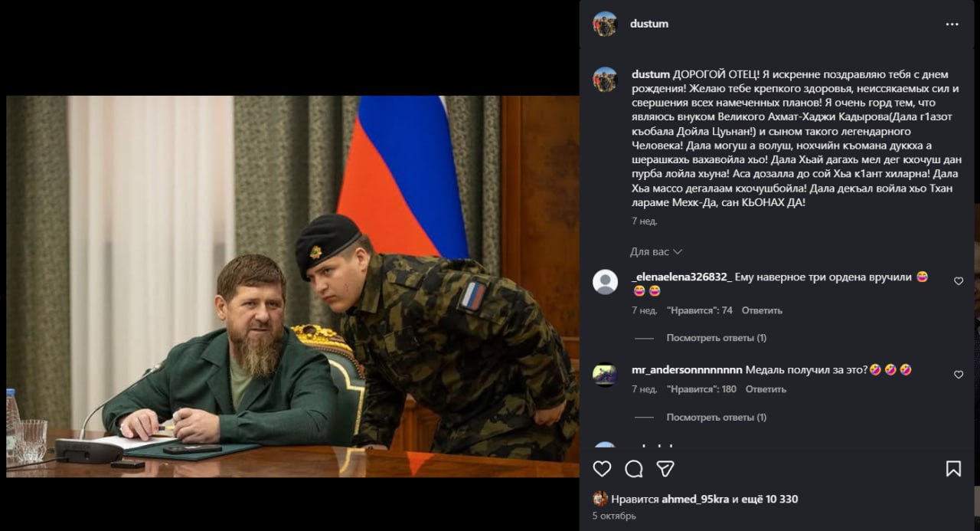Like the post with heart icon
The height and width of the screenshot is (531, 980).
(603, 468)
